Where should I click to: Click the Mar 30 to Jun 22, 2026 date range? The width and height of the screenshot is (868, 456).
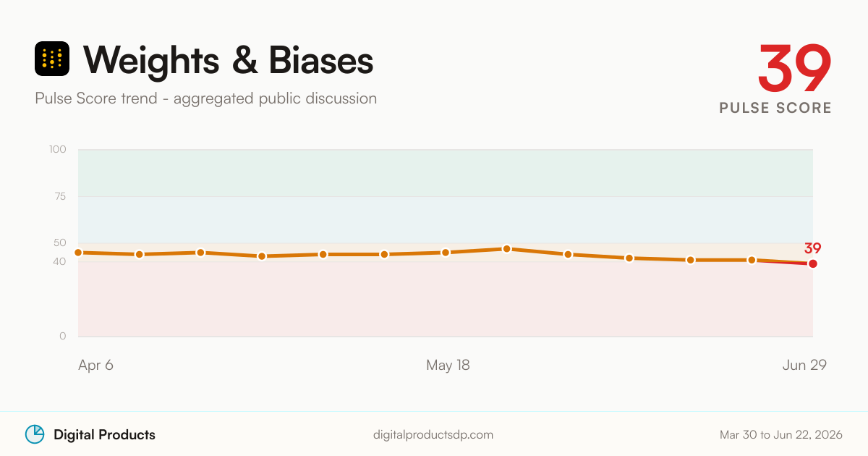(781, 435)
